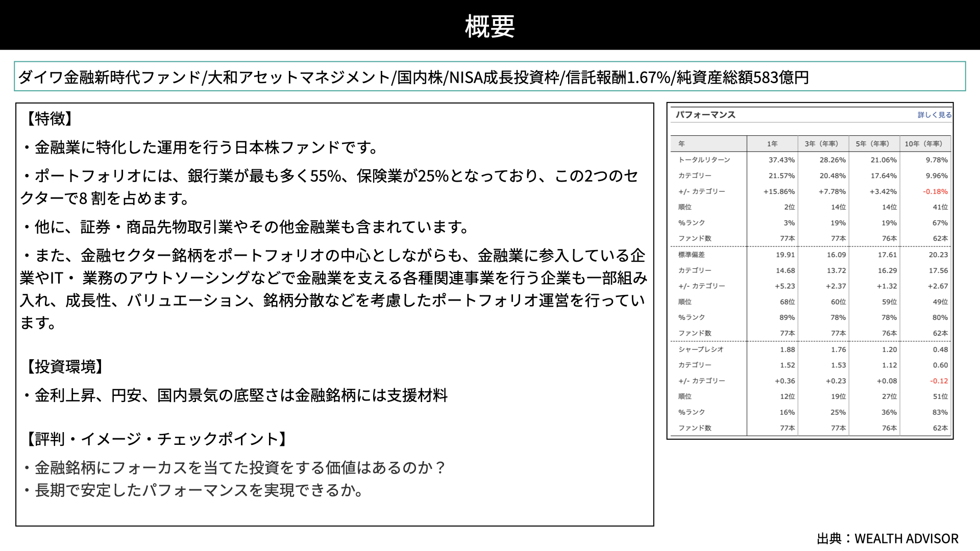Viewport: 980px width, 551px height.
Task: Select the 【特徴】 section heading
Action: (49, 118)
